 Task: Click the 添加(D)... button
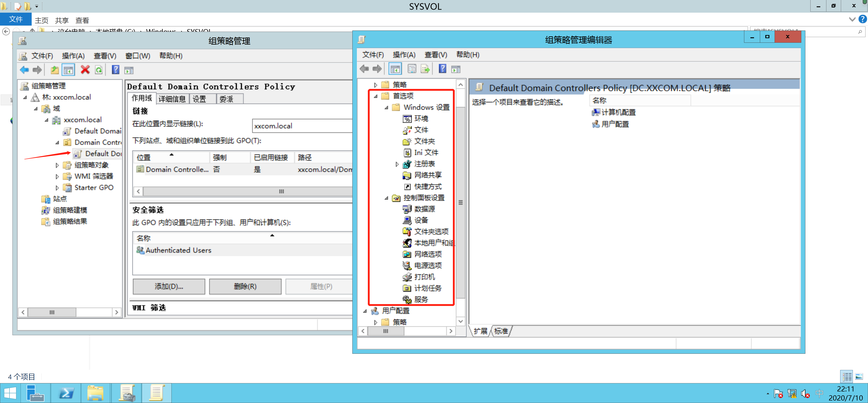coord(169,287)
